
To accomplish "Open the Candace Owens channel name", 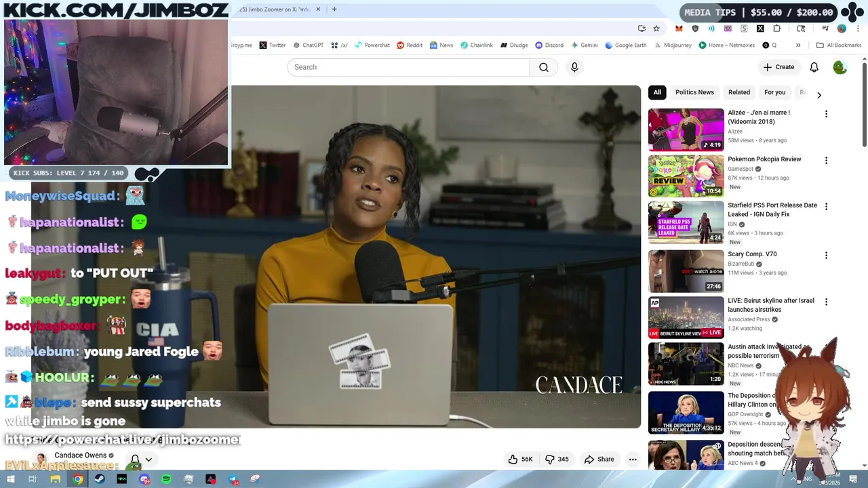I will pos(80,455).
